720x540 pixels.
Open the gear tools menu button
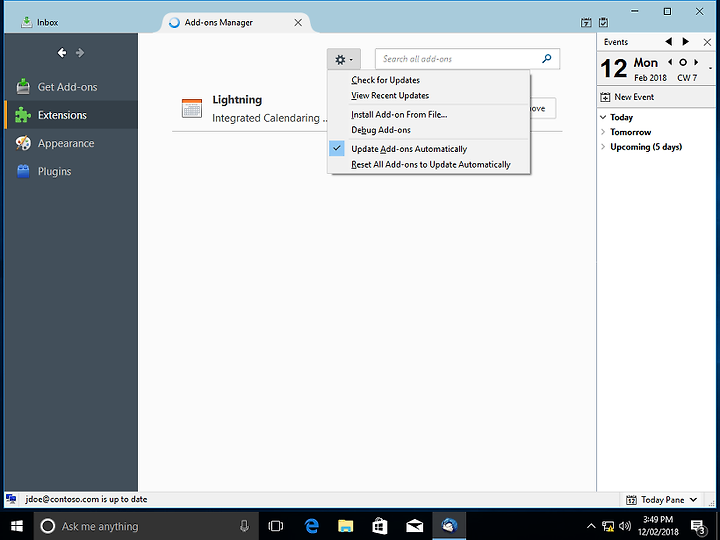(344, 59)
